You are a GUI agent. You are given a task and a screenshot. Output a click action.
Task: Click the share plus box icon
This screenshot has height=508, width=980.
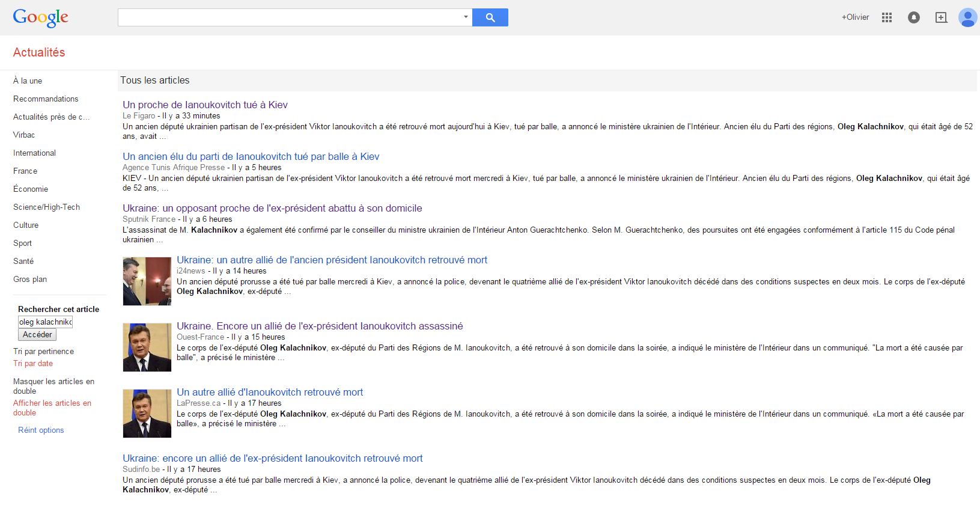pyautogui.click(x=941, y=17)
